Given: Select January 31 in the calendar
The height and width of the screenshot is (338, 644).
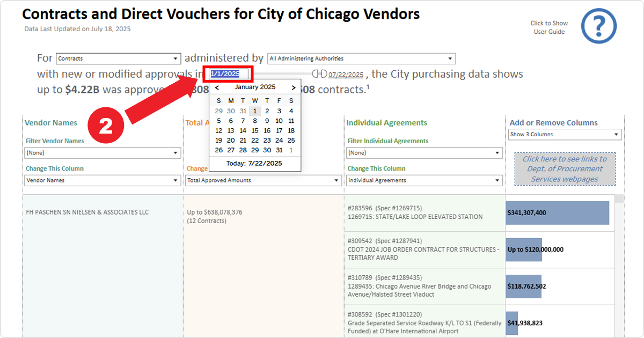Looking at the screenshot, I should point(279,150).
